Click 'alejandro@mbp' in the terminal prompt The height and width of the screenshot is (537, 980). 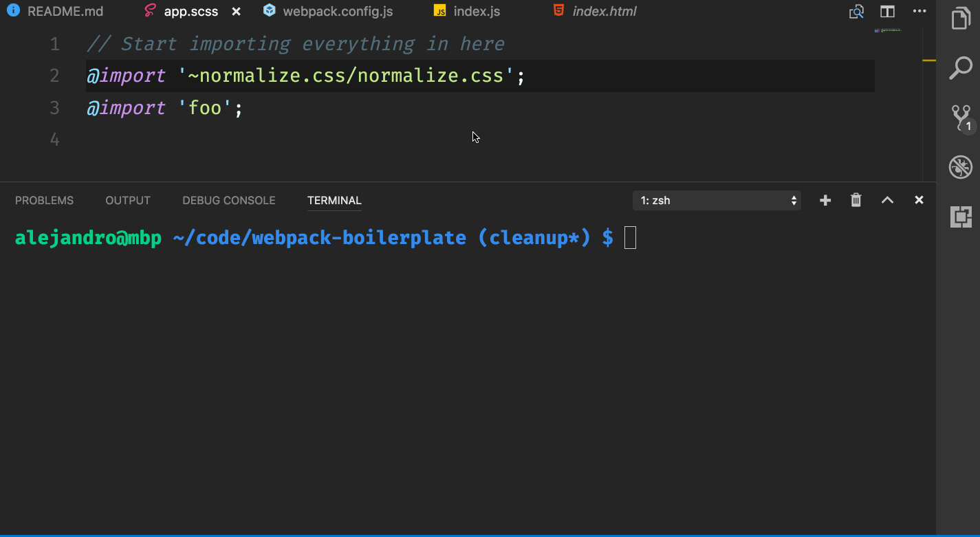coord(88,238)
